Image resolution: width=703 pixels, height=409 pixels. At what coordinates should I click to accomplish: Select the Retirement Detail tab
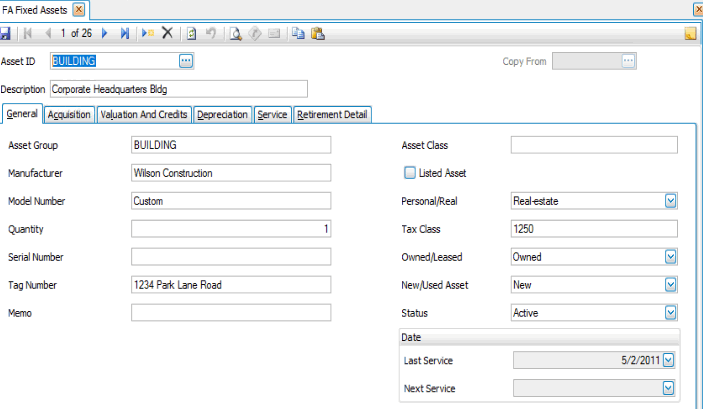coord(332,115)
